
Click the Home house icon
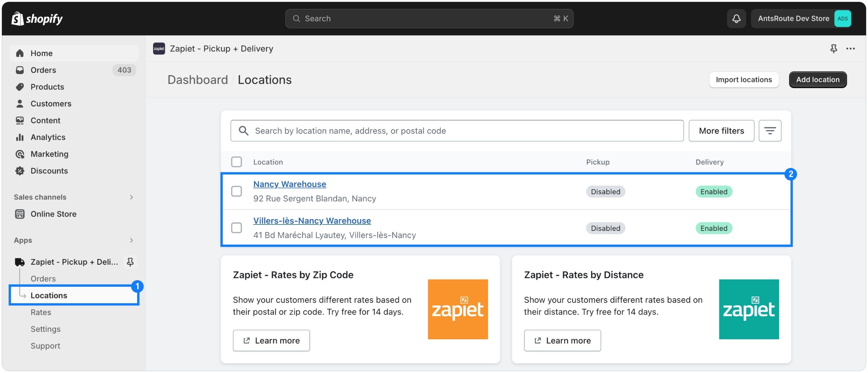(20, 53)
